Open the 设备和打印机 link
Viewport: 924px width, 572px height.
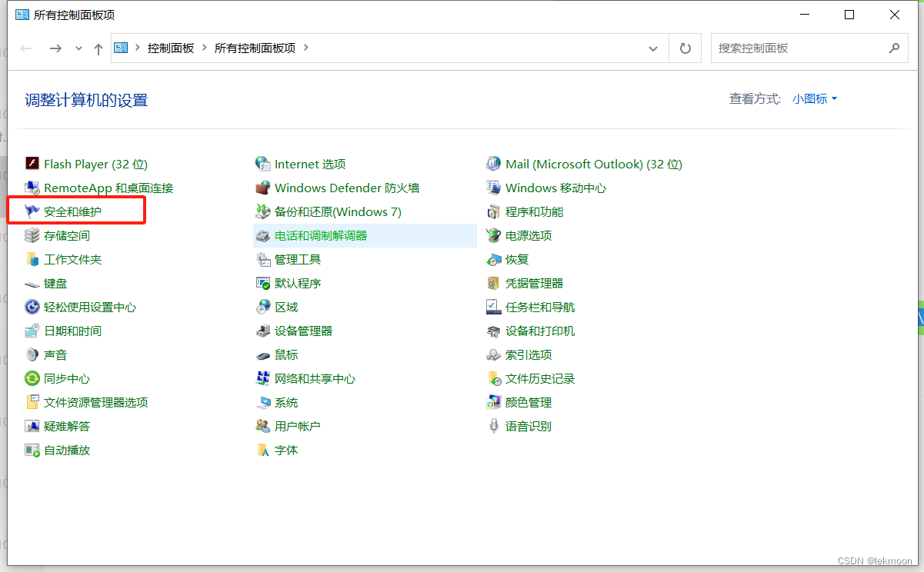point(540,331)
